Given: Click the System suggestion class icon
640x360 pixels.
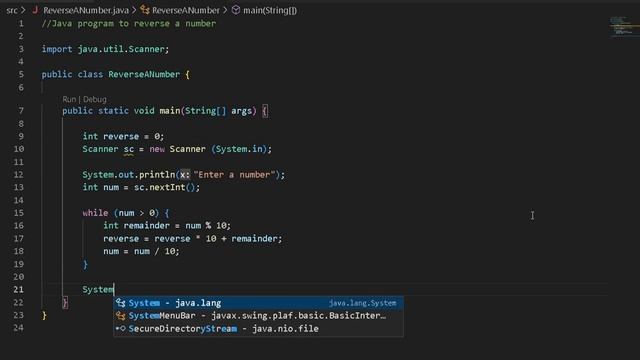Looking at the screenshot, I should click(x=120, y=303).
